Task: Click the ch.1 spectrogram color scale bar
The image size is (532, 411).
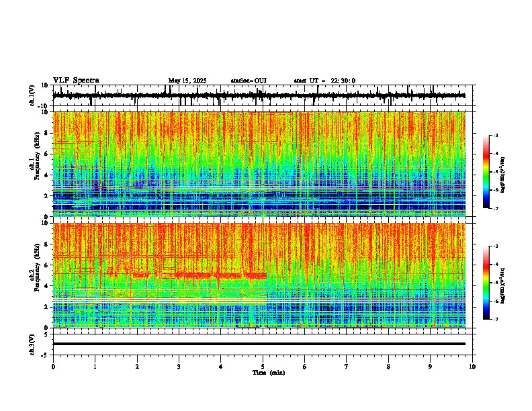Action: click(x=486, y=172)
